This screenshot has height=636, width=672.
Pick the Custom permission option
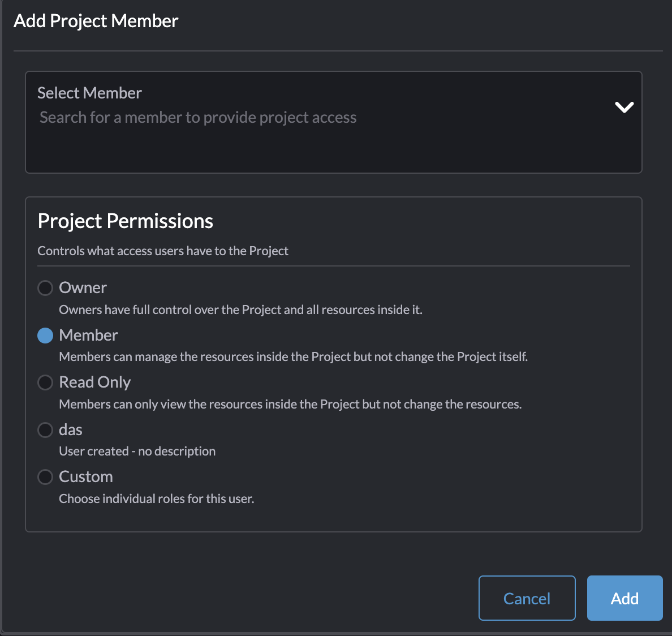click(45, 476)
